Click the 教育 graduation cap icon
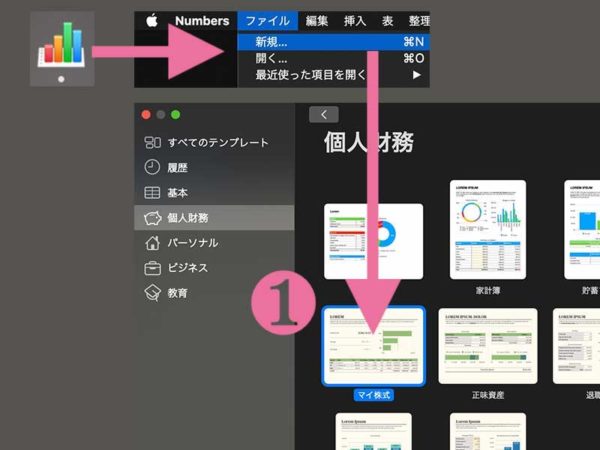This screenshot has height=450, width=600. click(152, 293)
